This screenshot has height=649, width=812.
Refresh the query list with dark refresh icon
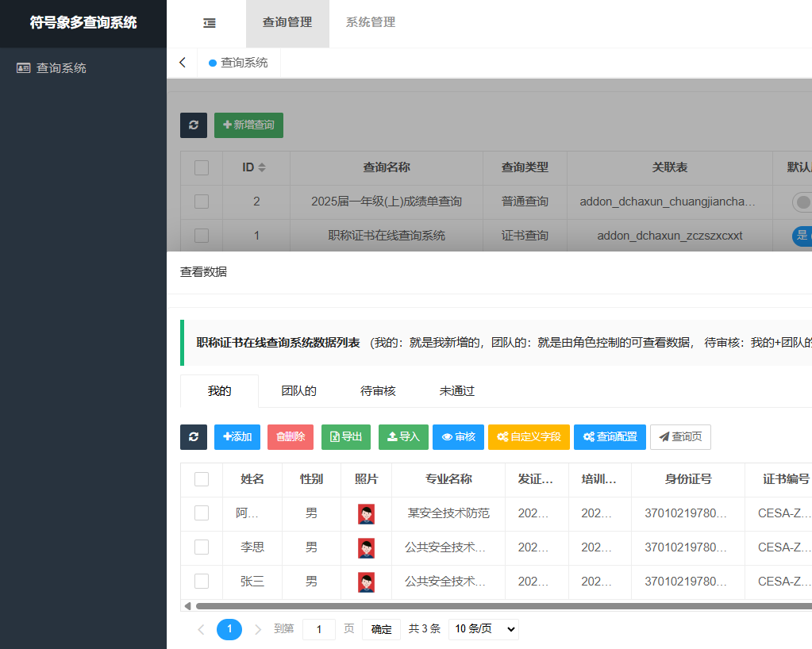coord(194,125)
